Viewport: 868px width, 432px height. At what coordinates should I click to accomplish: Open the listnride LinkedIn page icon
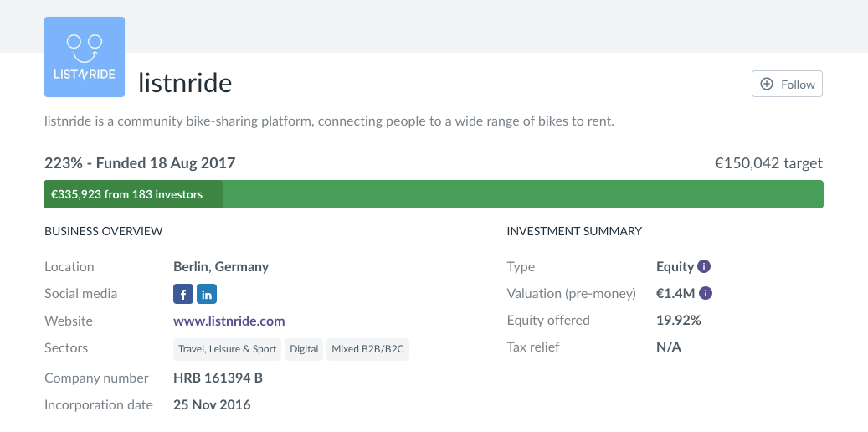click(x=207, y=294)
